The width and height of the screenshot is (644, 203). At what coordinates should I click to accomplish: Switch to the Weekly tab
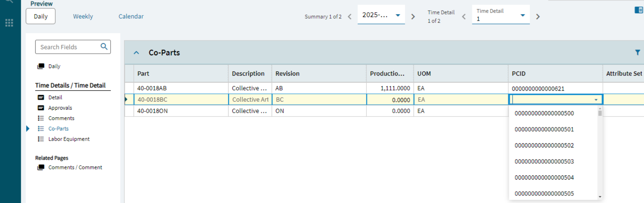pos(83,16)
